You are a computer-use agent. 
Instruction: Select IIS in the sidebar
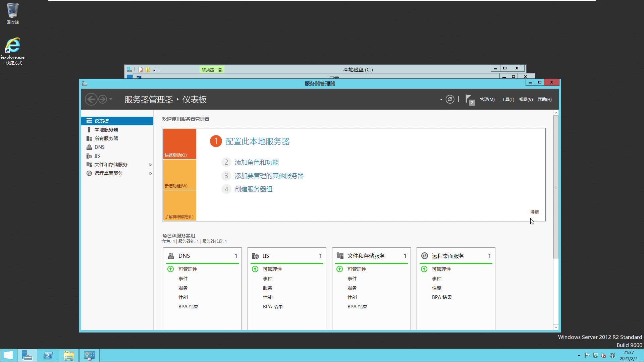point(117,156)
